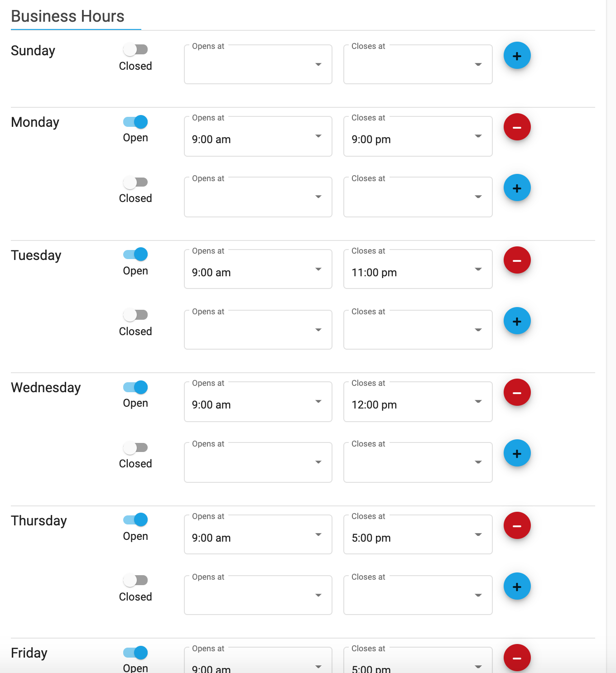Screen dimensions: 616x673
Task: Add second time slot for Wednesday
Action: click(x=517, y=453)
